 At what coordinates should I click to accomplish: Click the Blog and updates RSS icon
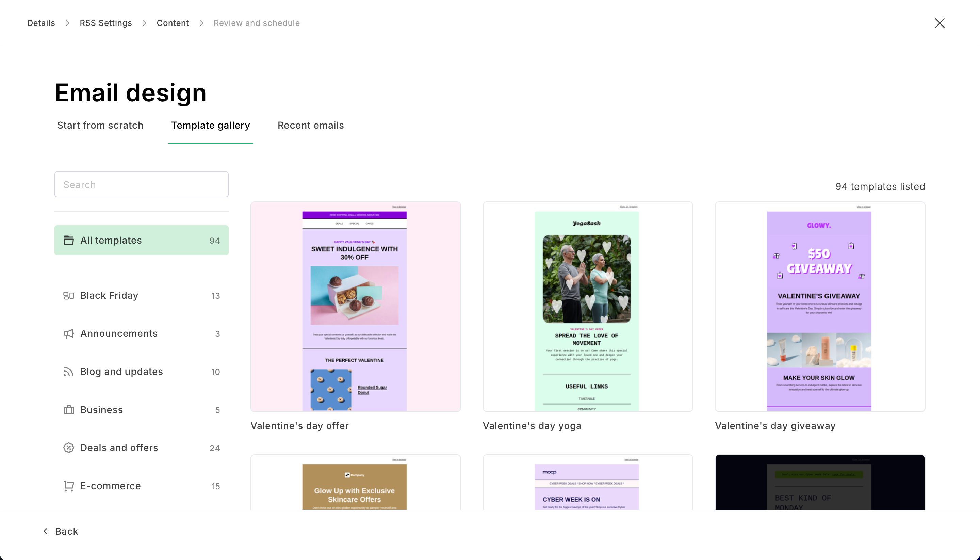coord(68,372)
